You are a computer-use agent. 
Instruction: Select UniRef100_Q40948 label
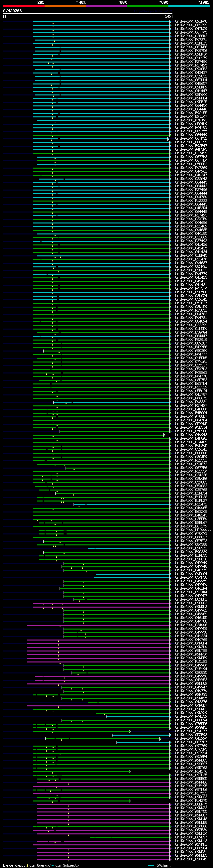tap(191, 435)
